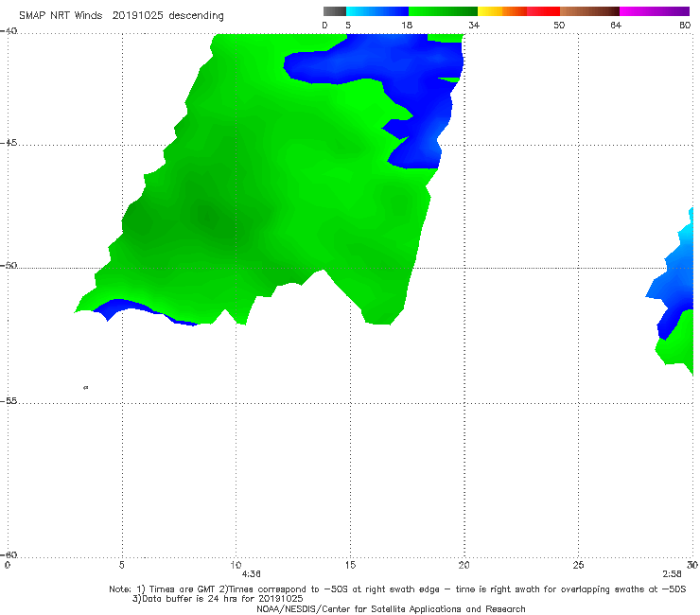Click the longitude axis label '10'
700x615 pixels.
pyautogui.click(x=236, y=566)
